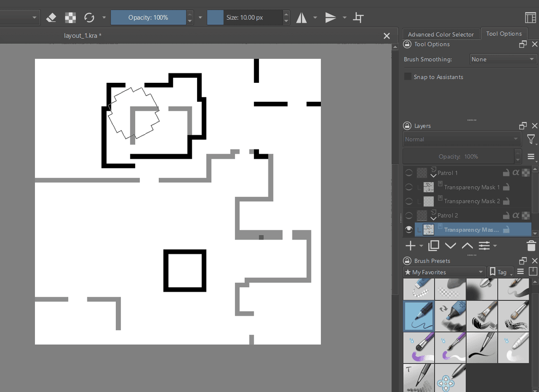
Task: Open Brush Smoothing dropdown set to None
Action: 503,59
